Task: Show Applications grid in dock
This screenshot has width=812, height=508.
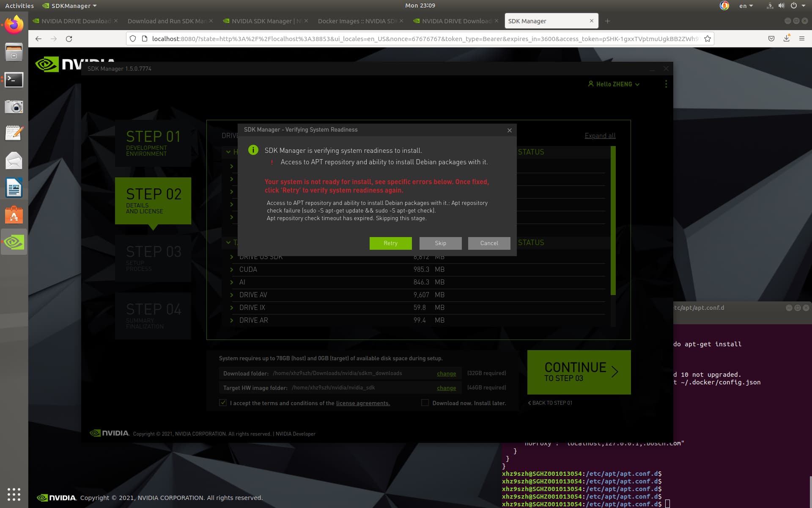Action: (14, 494)
